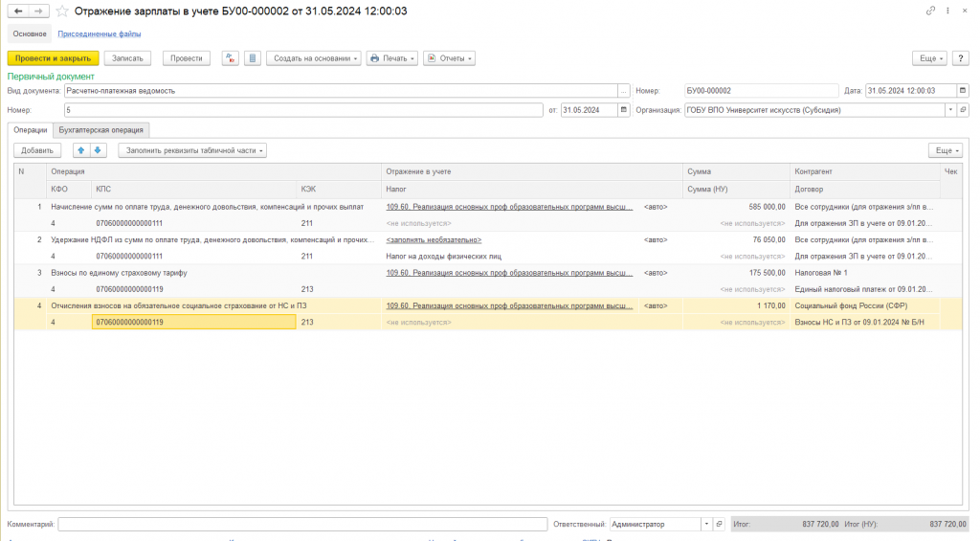Screen dimensions: 980x541
Task: Go back with the left arrow button
Action: click(18, 11)
